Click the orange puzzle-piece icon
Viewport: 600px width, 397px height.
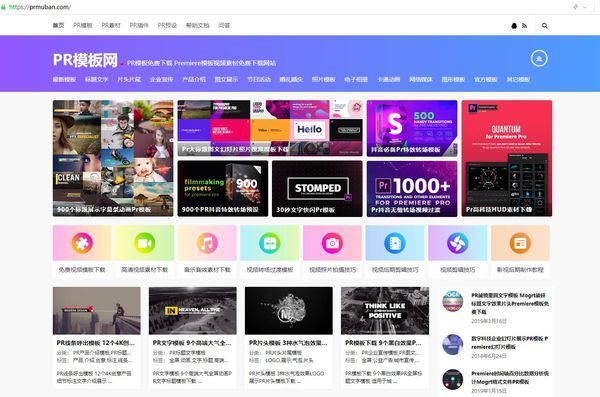82,243
